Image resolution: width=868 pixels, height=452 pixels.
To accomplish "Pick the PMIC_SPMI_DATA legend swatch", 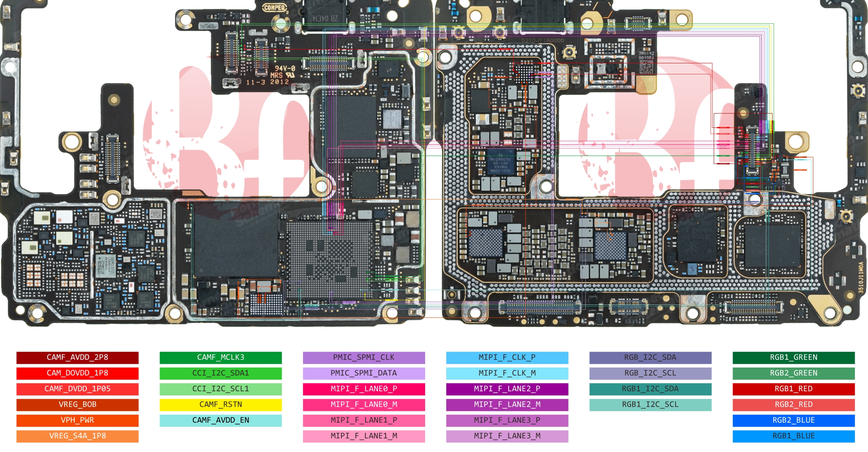I will tap(364, 373).
